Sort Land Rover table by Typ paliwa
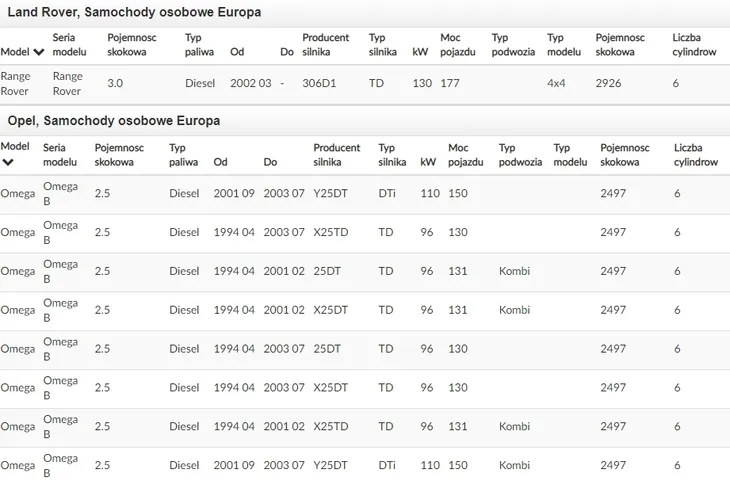This screenshot has height=480, width=730. coord(199,45)
